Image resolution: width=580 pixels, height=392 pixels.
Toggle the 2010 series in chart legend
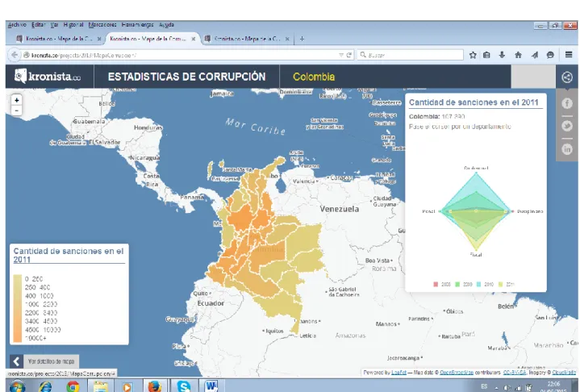(x=485, y=285)
